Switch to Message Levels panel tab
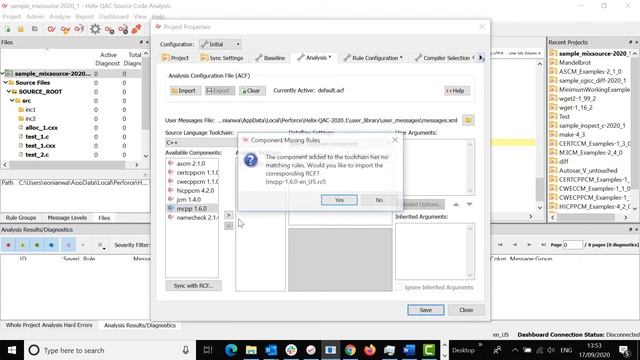The image size is (640, 360). click(67, 218)
